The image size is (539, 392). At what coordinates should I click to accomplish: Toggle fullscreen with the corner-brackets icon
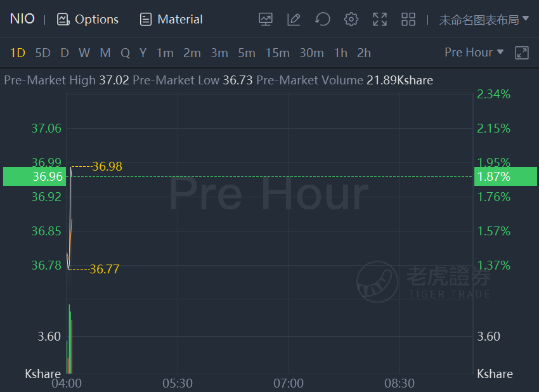point(380,19)
